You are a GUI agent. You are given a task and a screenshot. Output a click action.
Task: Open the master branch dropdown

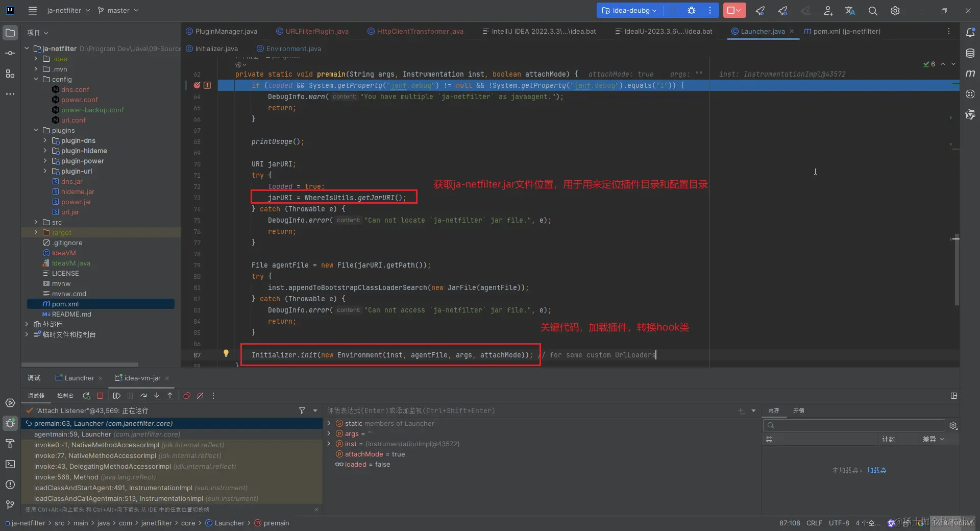pos(118,10)
